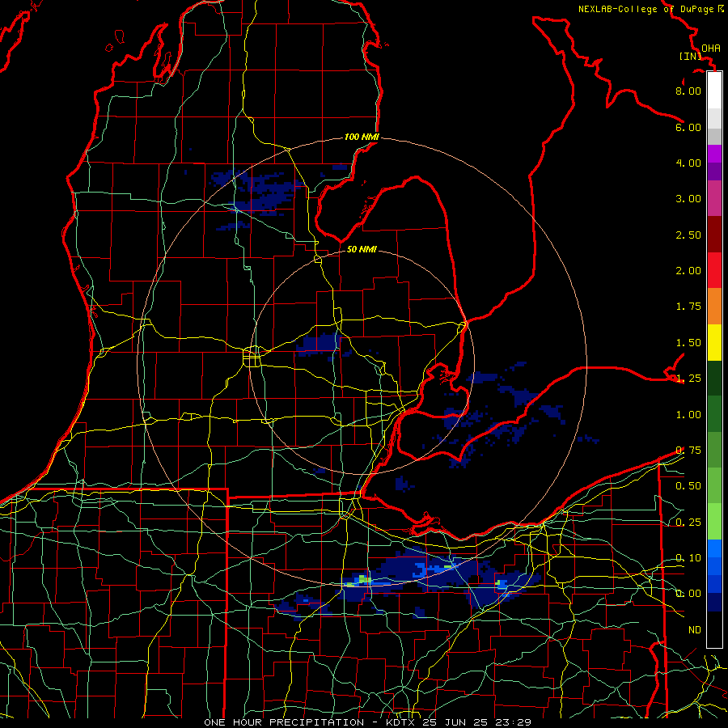Select the 1.25 legend value
This screenshot has height=728, width=728.
click(x=688, y=379)
